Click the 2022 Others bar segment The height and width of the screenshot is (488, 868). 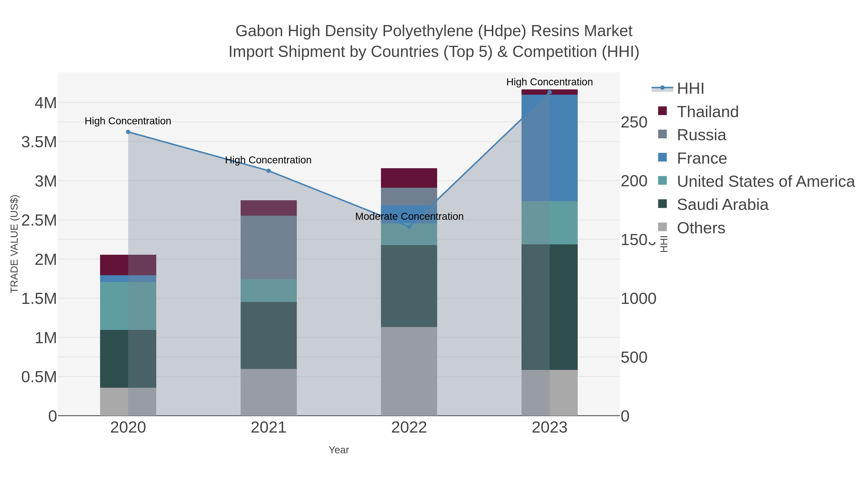(409, 371)
